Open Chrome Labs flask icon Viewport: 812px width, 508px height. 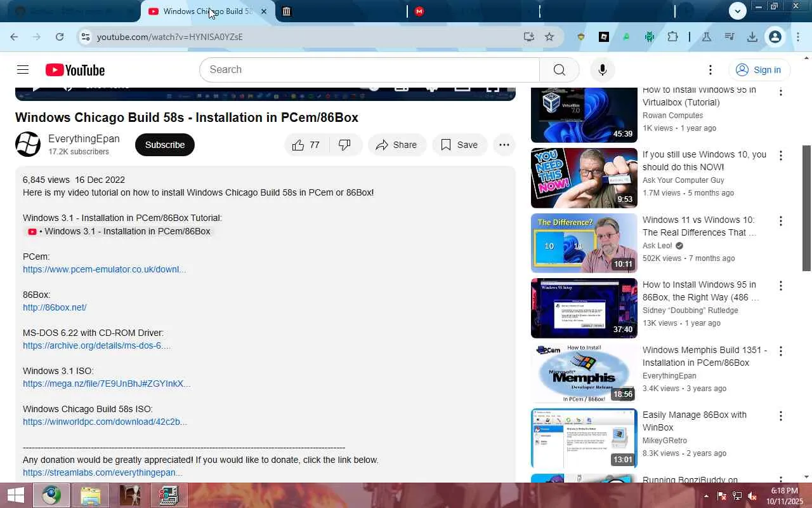pyautogui.click(x=706, y=37)
